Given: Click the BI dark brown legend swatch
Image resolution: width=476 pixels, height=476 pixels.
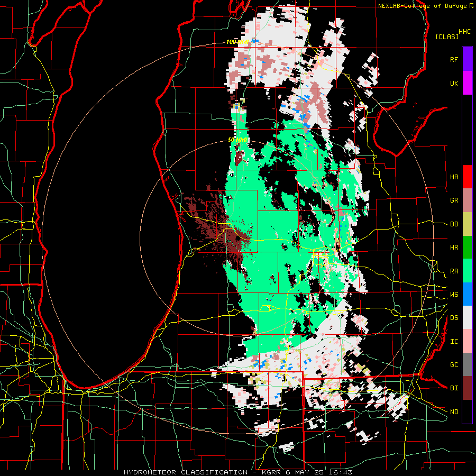Looking at the screenshot, I should click(x=467, y=388).
